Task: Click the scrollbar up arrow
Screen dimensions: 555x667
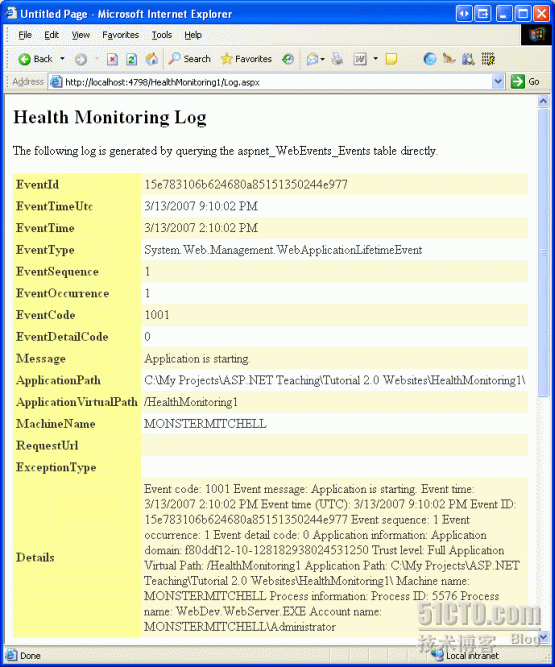Action: [x=543, y=101]
